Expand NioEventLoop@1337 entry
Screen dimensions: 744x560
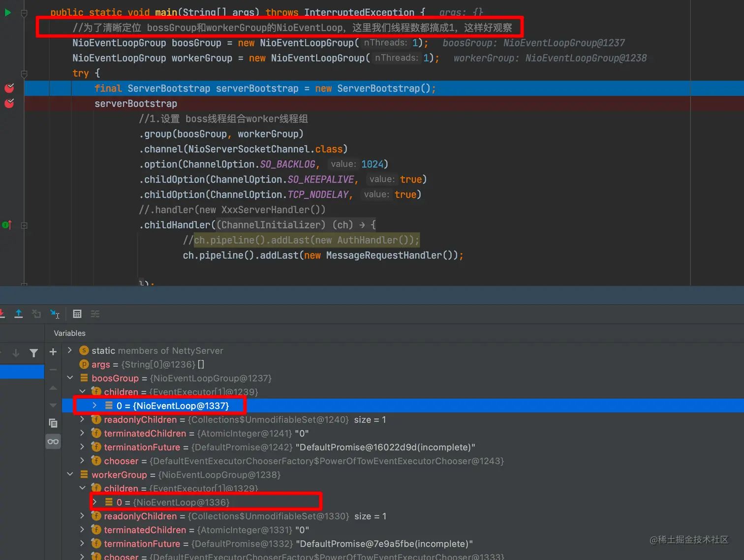pyautogui.click(x=94, y=405)
